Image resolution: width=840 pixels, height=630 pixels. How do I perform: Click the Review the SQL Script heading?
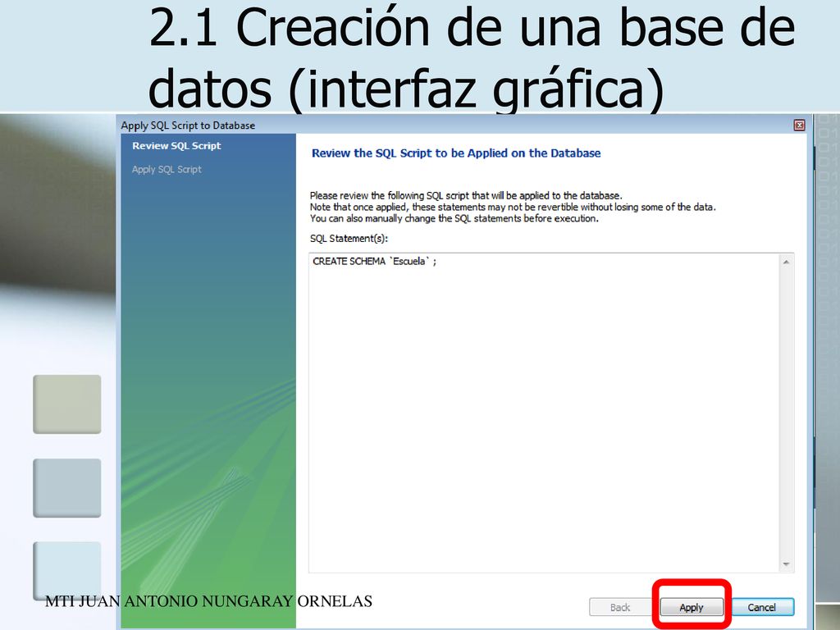[456, 153]
